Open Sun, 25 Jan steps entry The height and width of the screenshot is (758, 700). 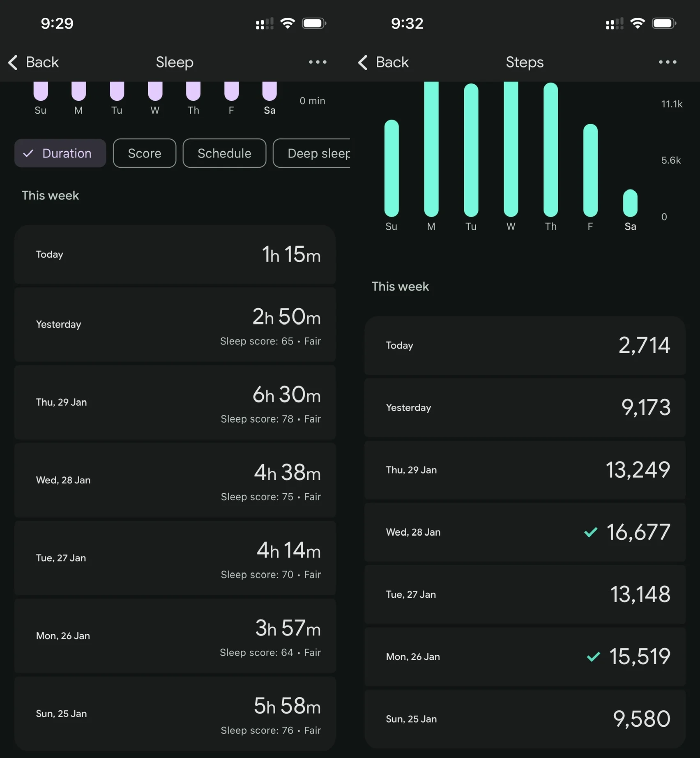coord(525,719)
